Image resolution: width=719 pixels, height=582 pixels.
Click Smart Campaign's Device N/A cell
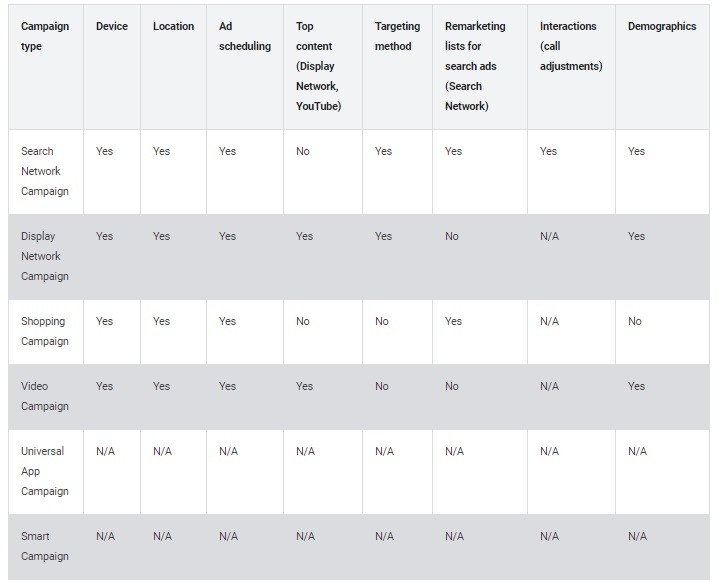tap(105, 536)
